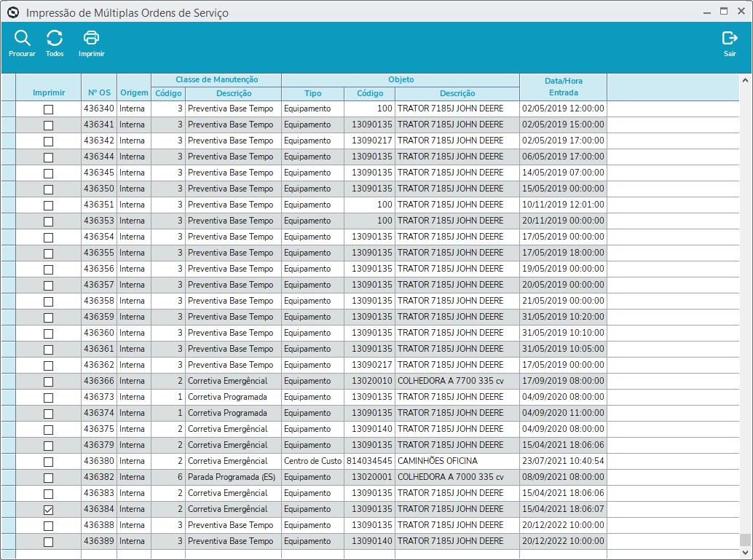The height and width of the screenshot is (560, 753).
Task: Click scrollbar up arrow
Action: pos(745,80)
